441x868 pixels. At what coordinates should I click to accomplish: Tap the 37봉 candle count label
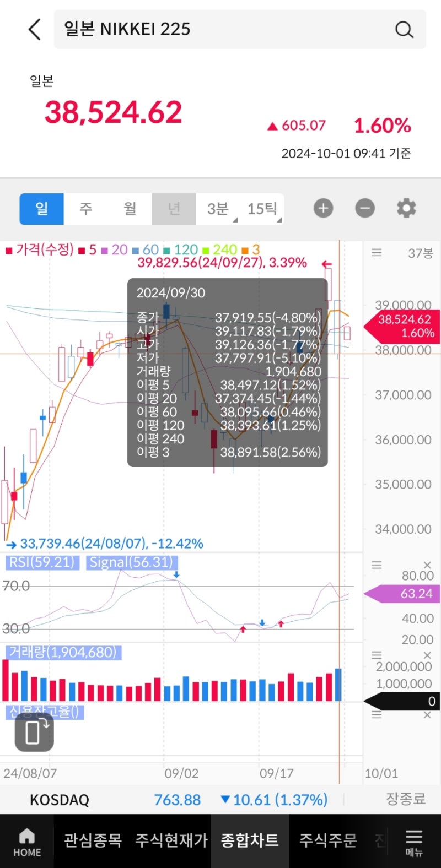[x=420, y=253]
